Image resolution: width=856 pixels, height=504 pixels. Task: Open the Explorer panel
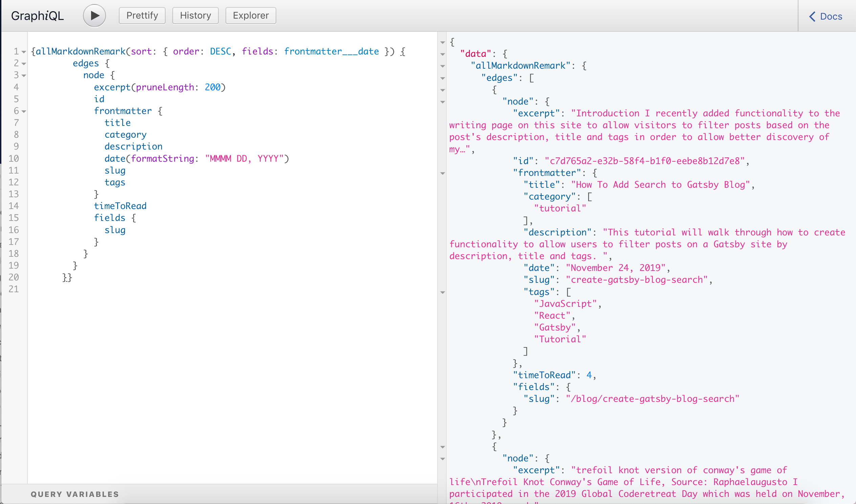250,15
